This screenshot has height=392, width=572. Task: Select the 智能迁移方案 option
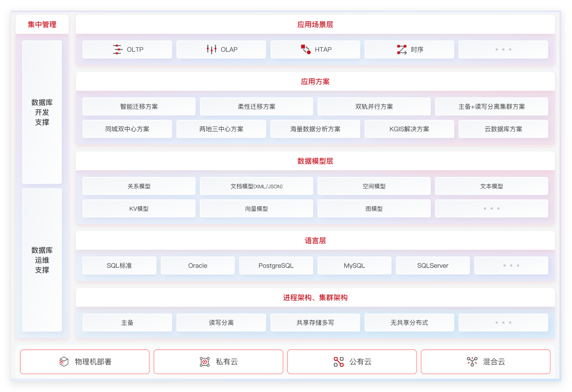tap(139, 106)
